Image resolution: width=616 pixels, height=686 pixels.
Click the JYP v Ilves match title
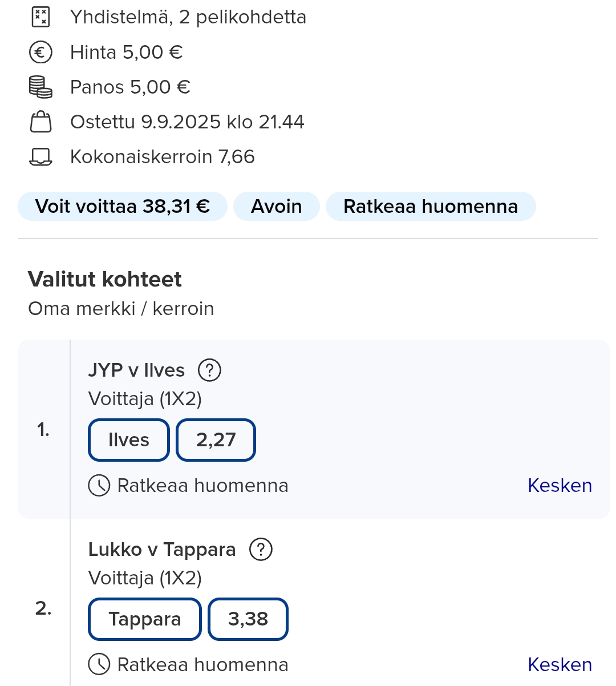point(136,370)
